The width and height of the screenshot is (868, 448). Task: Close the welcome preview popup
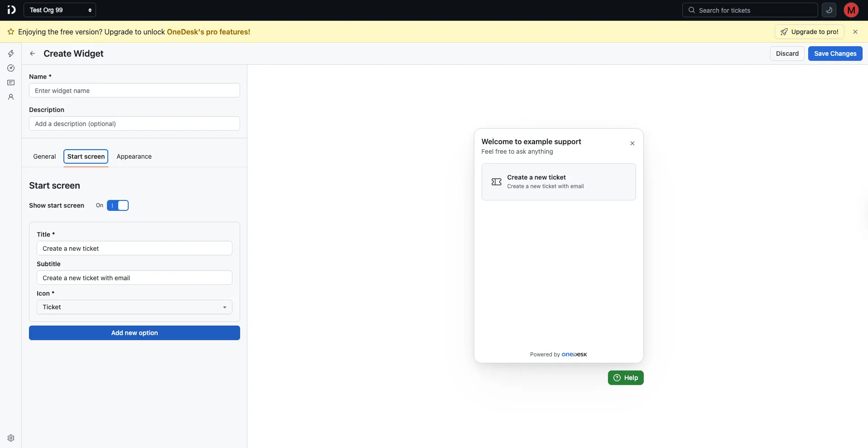(x=632, y=143)
